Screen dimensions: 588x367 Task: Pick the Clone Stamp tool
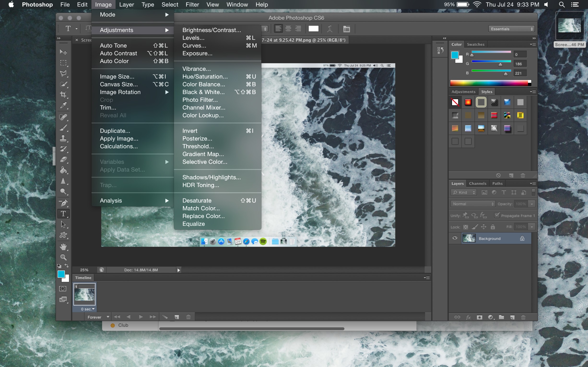(63, 138)
